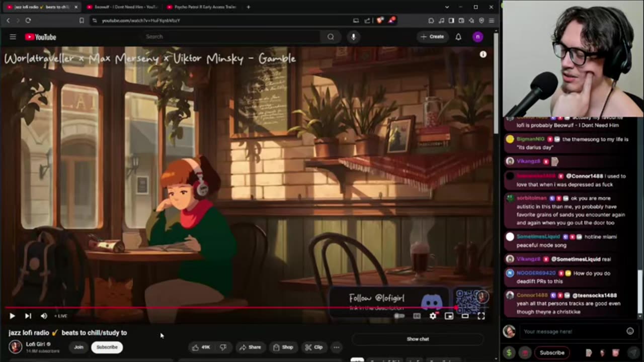Show video info card icon

pos(483,54)
